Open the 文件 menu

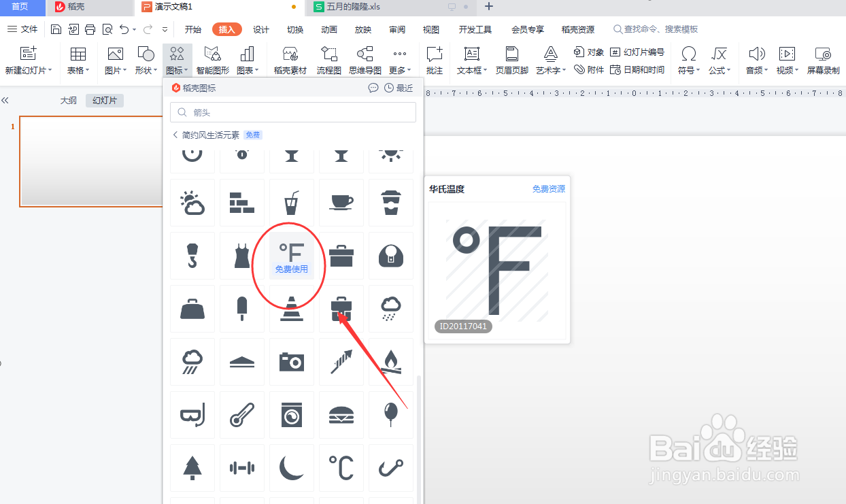22,29
